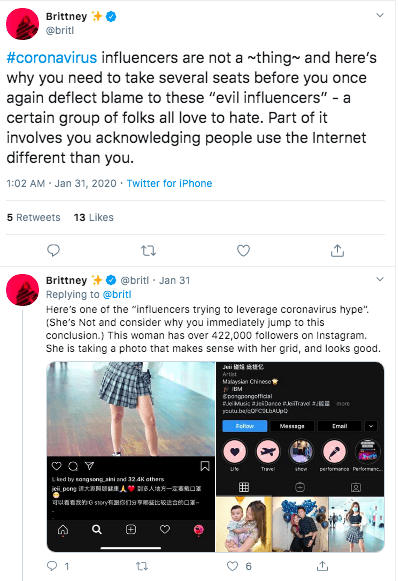Viewport: 399px width, 581px height.
Task: Open the Instagram profile screenshot image
Action: 300,457
